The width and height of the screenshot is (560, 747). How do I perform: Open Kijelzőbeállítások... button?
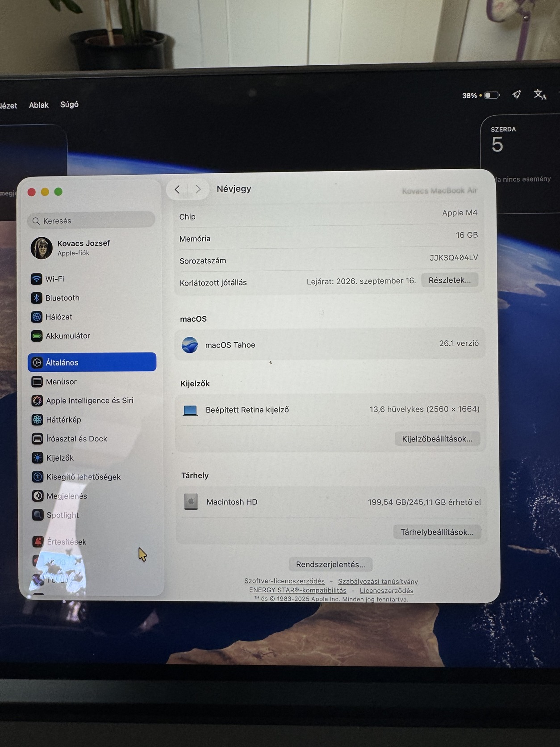coord(437,439)
